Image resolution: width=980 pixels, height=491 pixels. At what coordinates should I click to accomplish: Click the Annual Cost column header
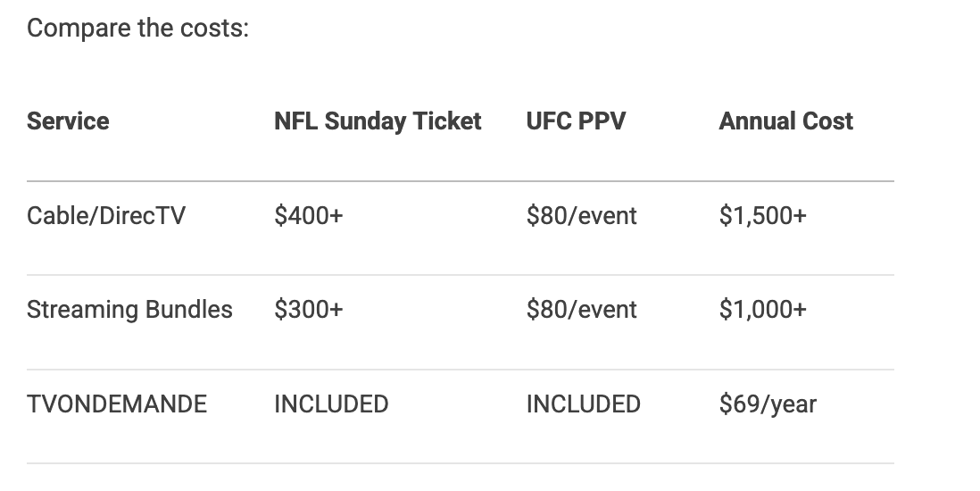pos(785,121)
